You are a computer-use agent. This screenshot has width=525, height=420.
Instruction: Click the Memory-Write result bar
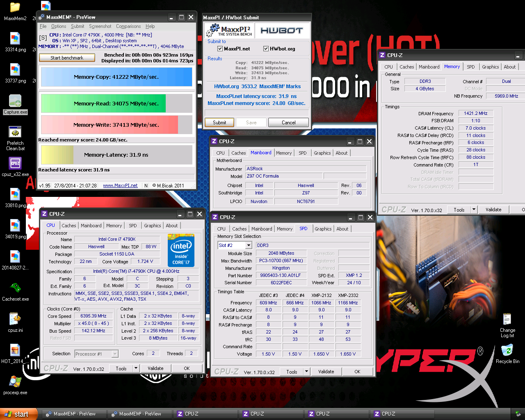pyautogui.click(x=116, y=125)
